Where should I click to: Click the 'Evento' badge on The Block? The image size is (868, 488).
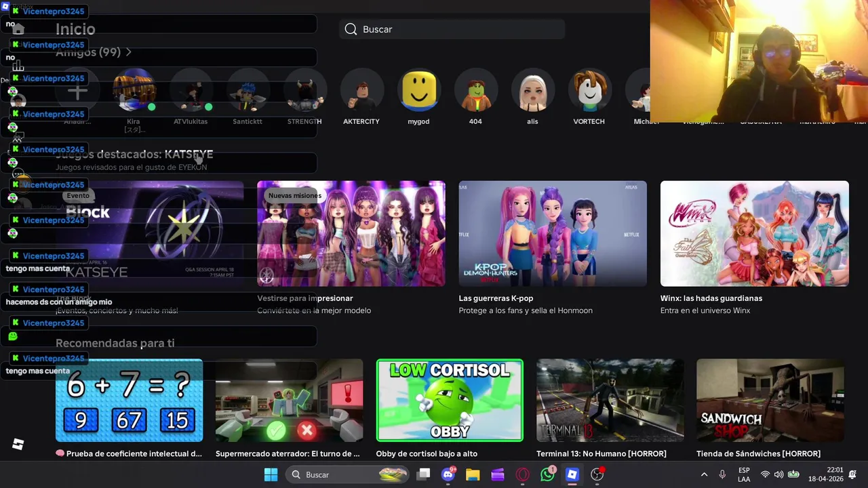pyautogui.click(x=78, y=195)
